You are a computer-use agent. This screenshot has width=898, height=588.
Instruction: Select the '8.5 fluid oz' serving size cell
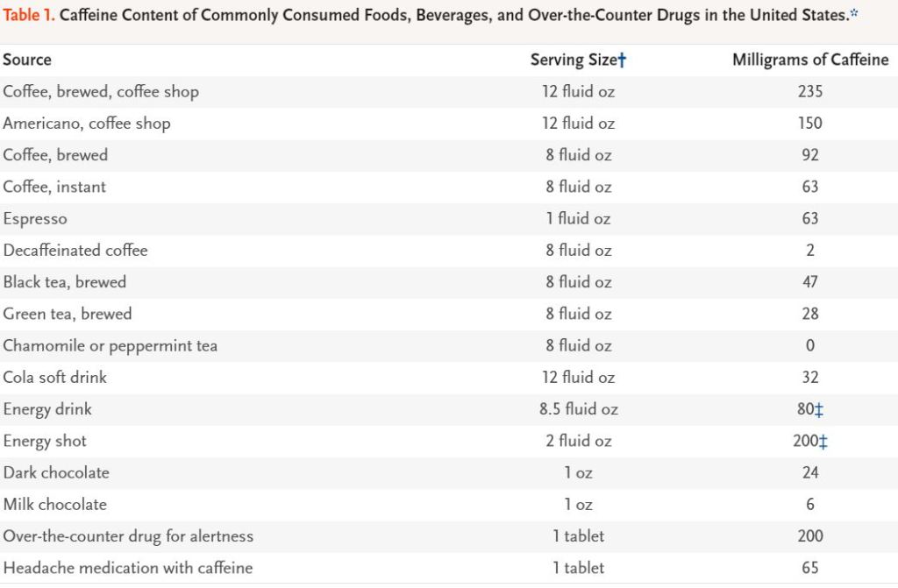pyautogui.click(x=579, y=409)
